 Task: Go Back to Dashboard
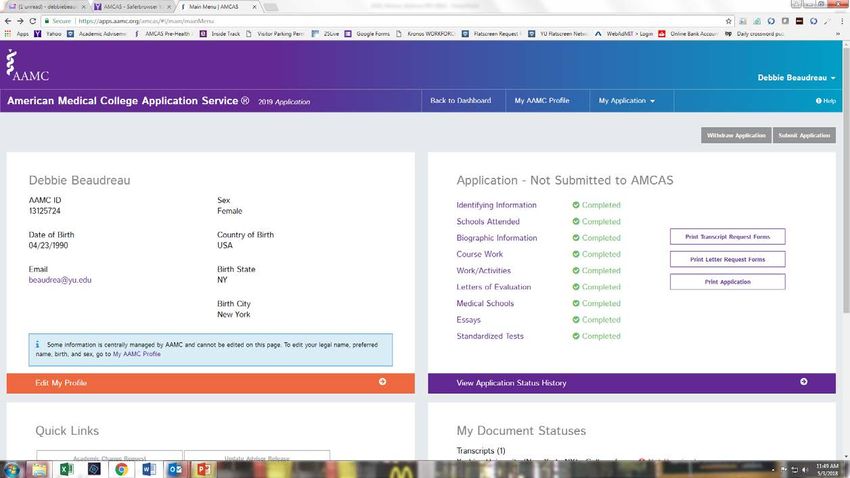click(460, 101)
